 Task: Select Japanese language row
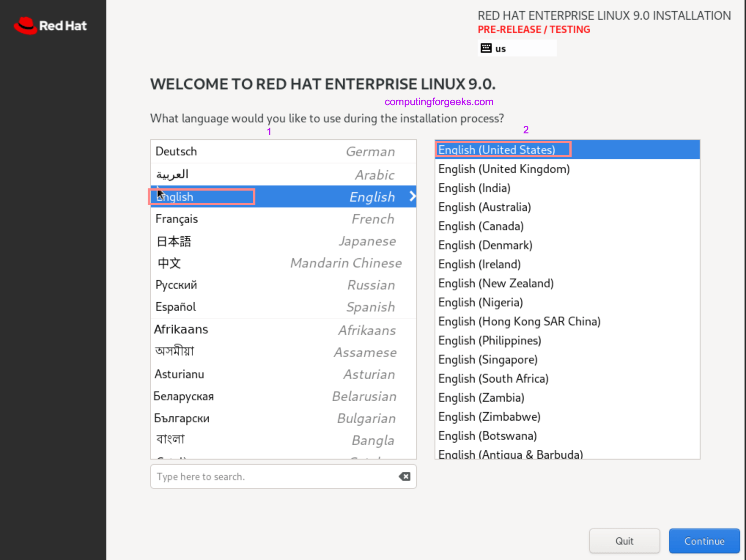point(283,241)
